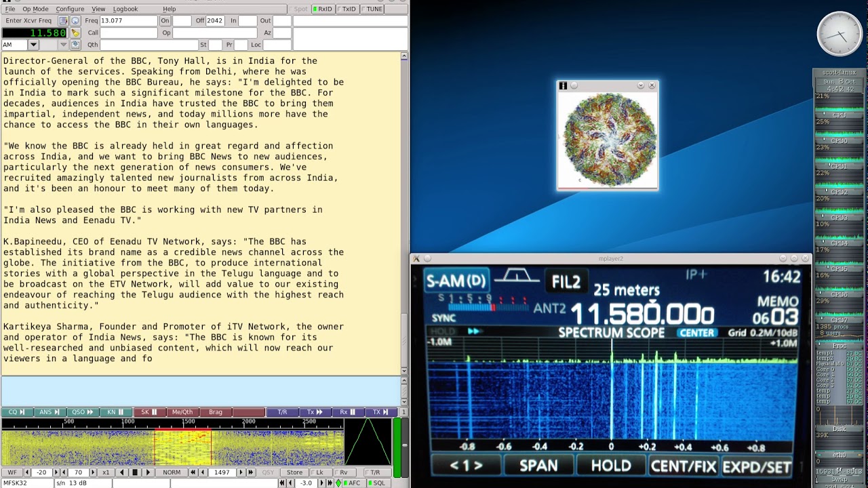Click the Me/Qth macro button
The image size is (868, 488).
[182, 412]
